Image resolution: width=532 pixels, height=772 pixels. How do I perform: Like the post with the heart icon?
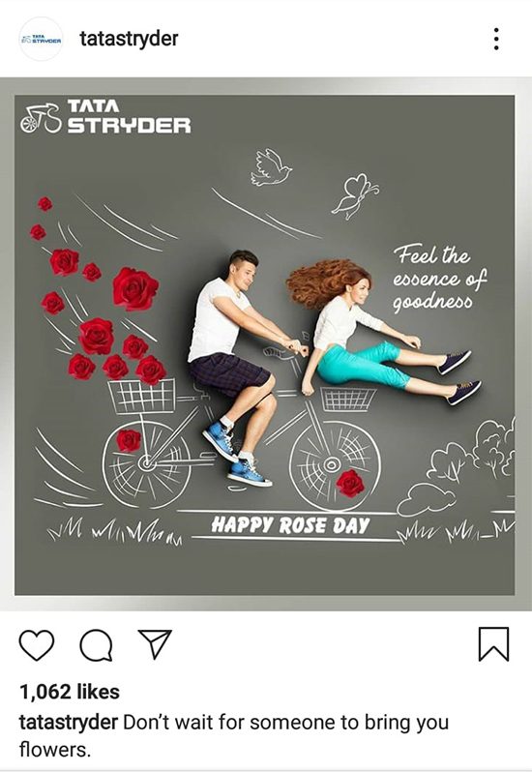pyautogui.click(x=37, y=644)
